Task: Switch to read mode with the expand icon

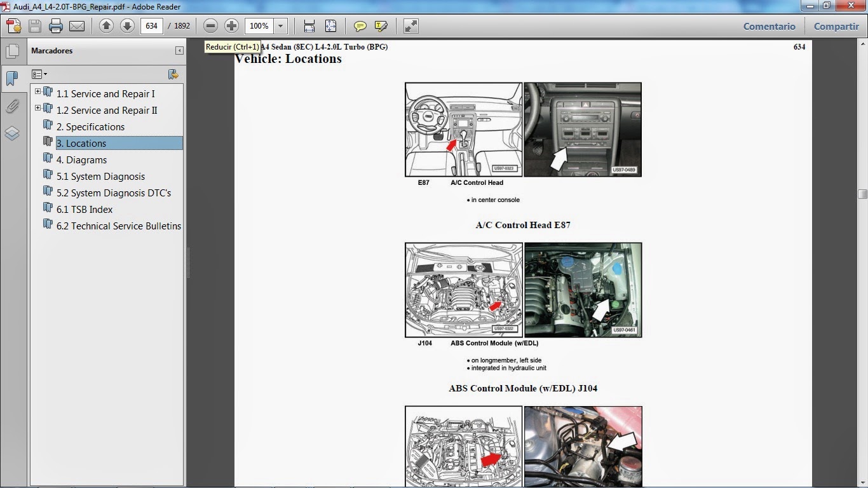Action: (411, 26)
